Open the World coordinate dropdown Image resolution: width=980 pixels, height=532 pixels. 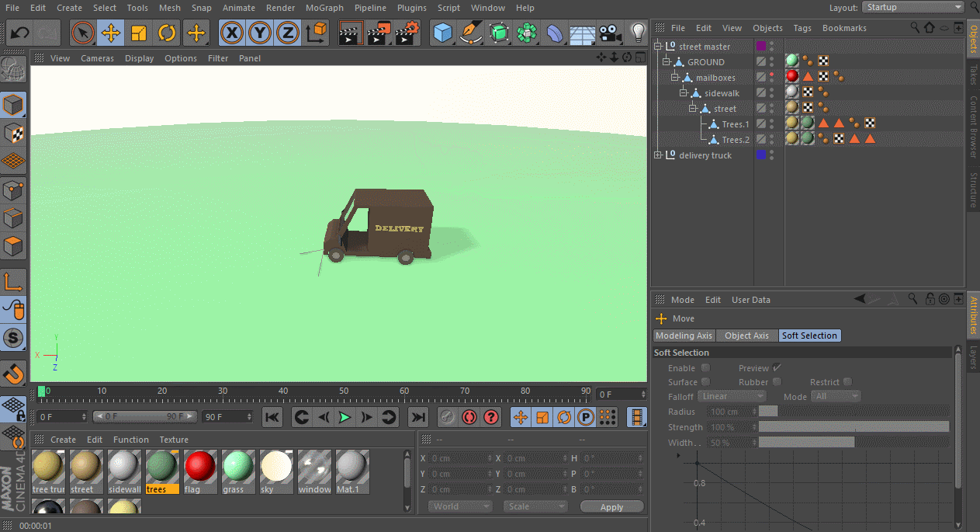461,506
